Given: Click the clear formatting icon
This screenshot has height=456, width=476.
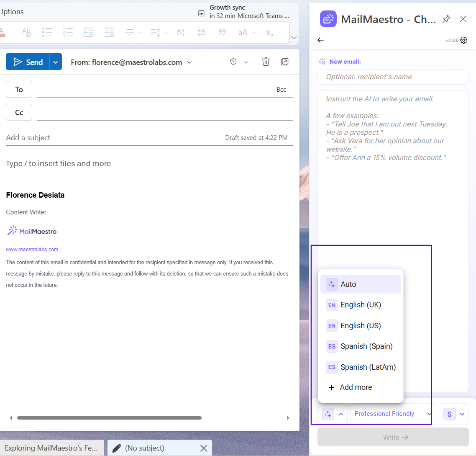Looking at the screenshot, I should click(27, 32).
